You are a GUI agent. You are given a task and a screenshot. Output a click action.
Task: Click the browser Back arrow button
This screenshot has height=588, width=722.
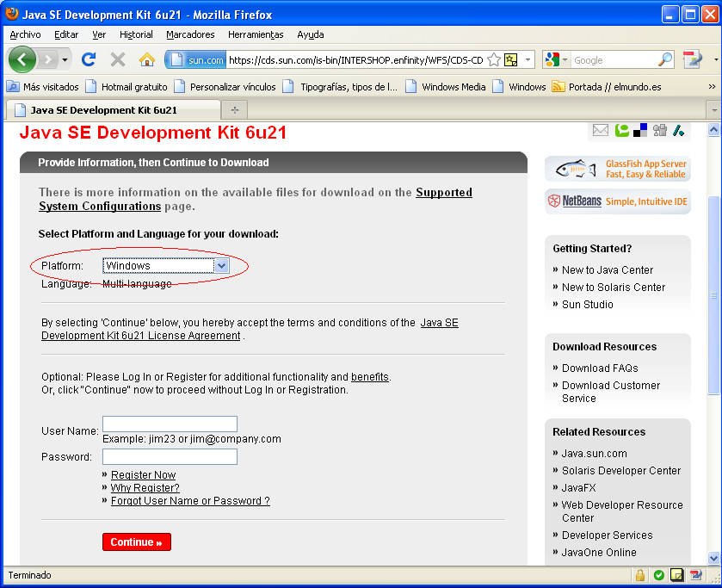22,59
